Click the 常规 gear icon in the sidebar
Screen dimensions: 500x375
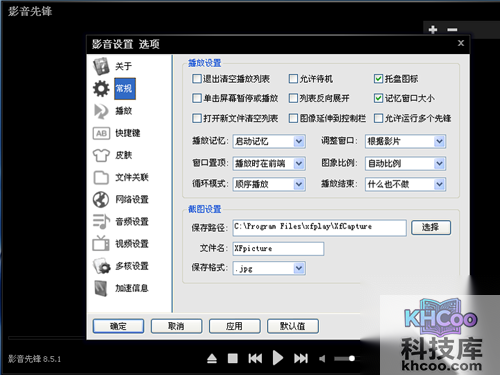click(101, 89)
